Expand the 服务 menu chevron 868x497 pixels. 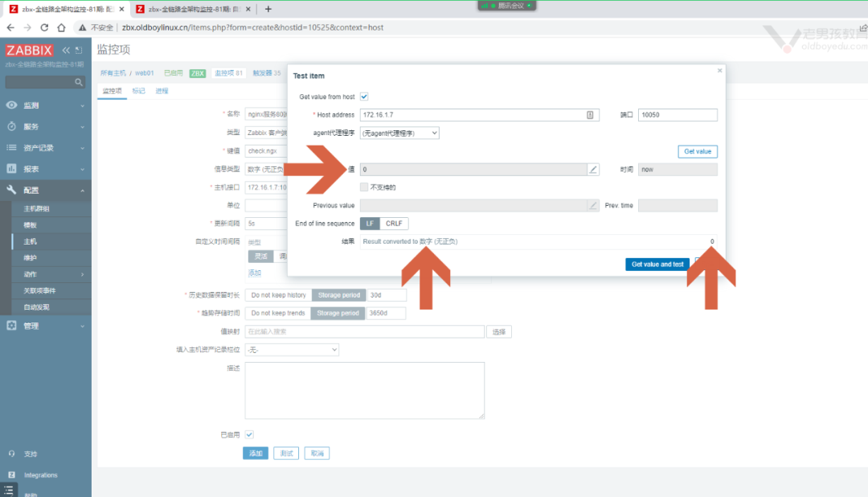[x=83, y=127]
